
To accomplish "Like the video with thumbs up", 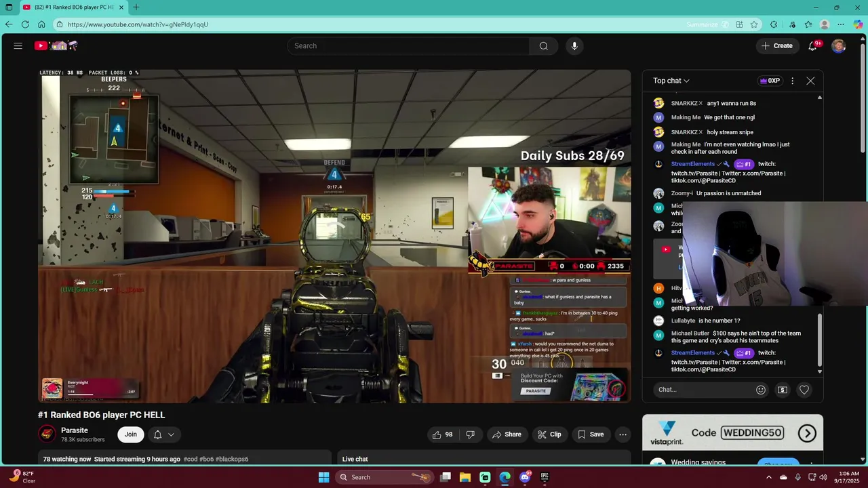I will pyautogui.click(x=442, y=434).
